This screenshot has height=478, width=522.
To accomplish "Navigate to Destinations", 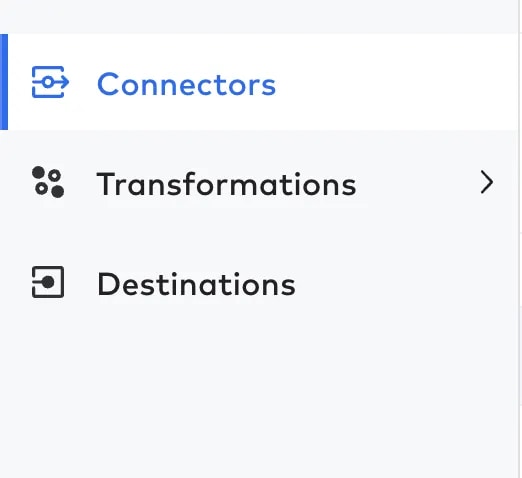I will point(259,282).
